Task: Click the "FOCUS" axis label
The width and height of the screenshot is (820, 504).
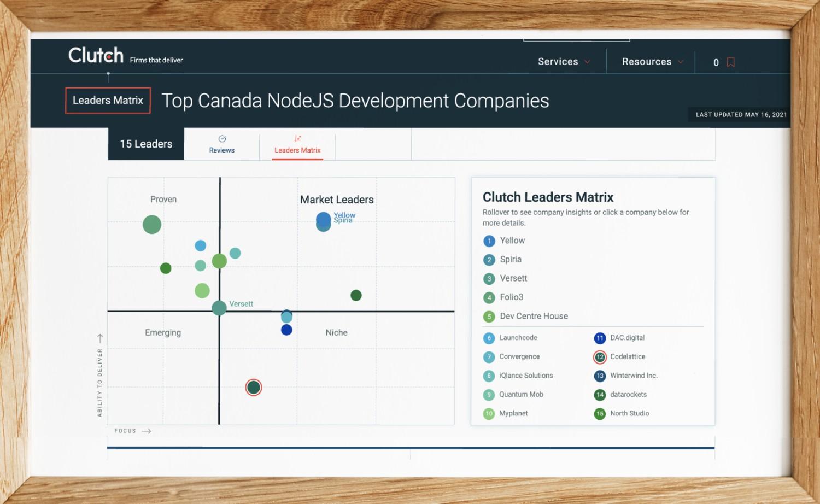Action: pos(125,431)
